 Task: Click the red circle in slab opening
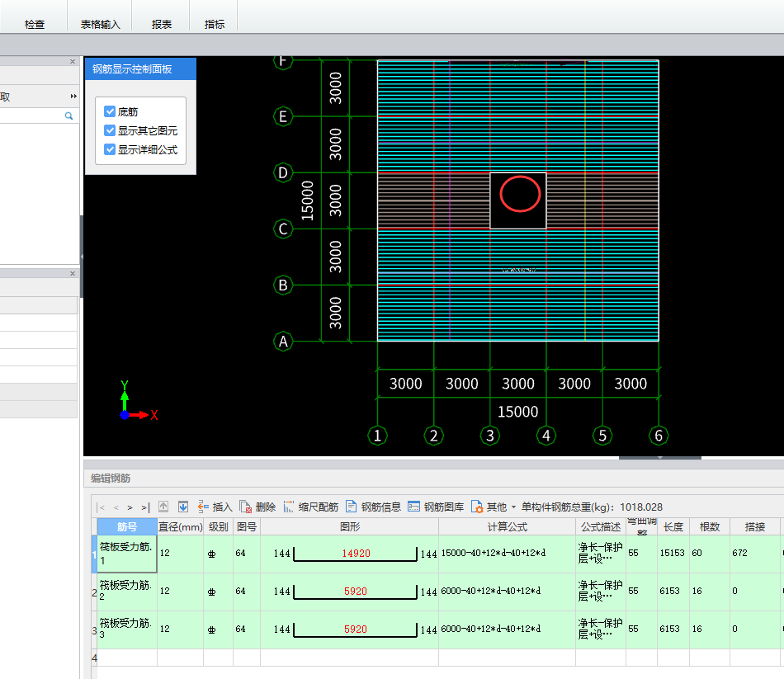tap(520, 194)
